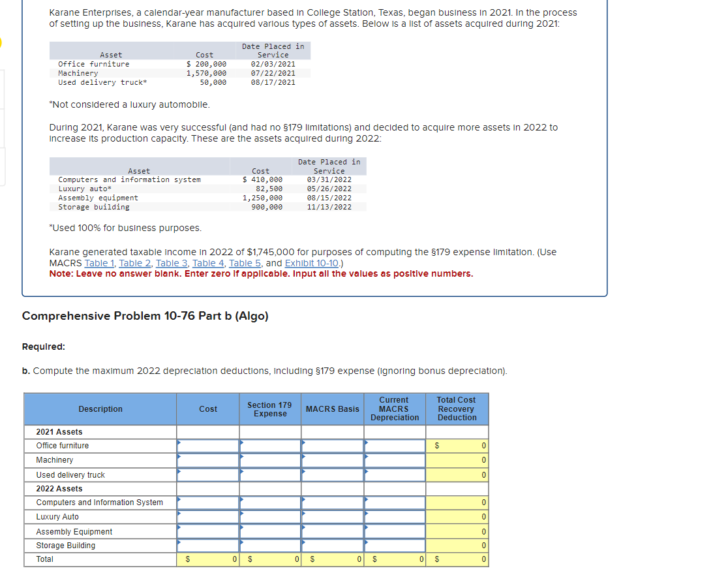Click the Office furniture Total Cost Recovery cell
728x588 pixels.
click(x=457, y=446)
